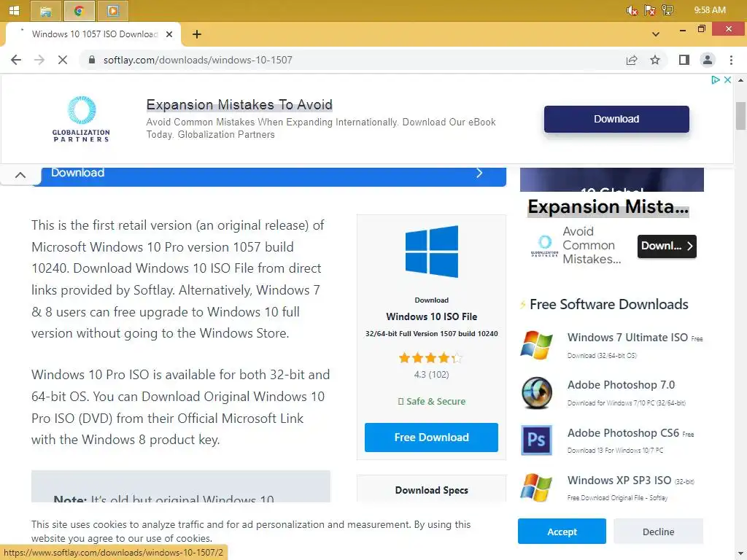This screenshot has height=560, width=747.
Task: Click the arrow on the blue Download bar
Action: pyautogui.click(x=480, y=174)
